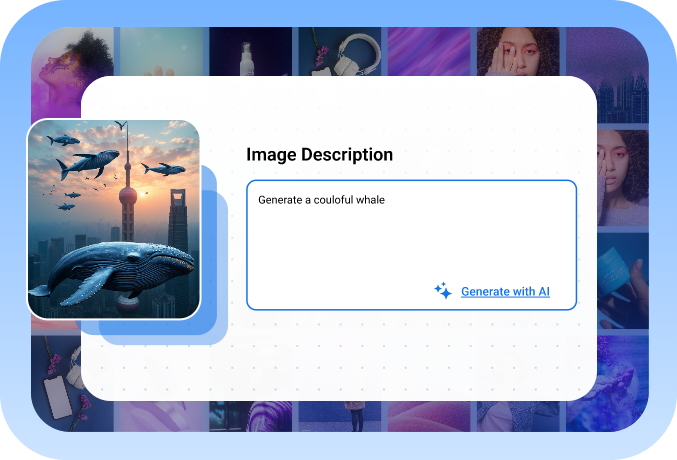This screenshot has width=677, height=460.
Task: Select the Image Description heading
Action: click(x=320, y=155)
